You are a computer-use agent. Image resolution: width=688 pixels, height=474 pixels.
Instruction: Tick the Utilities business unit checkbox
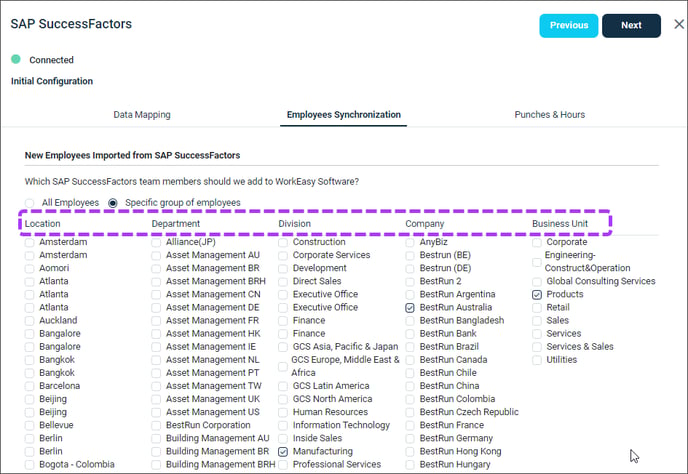coord(537,360)
